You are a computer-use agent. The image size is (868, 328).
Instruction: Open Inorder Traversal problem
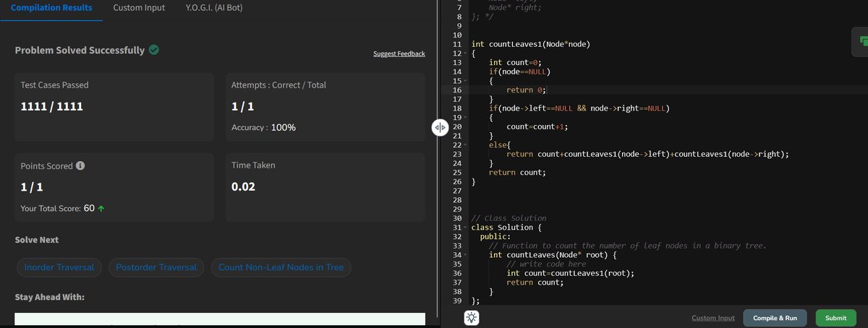point(59,267)
